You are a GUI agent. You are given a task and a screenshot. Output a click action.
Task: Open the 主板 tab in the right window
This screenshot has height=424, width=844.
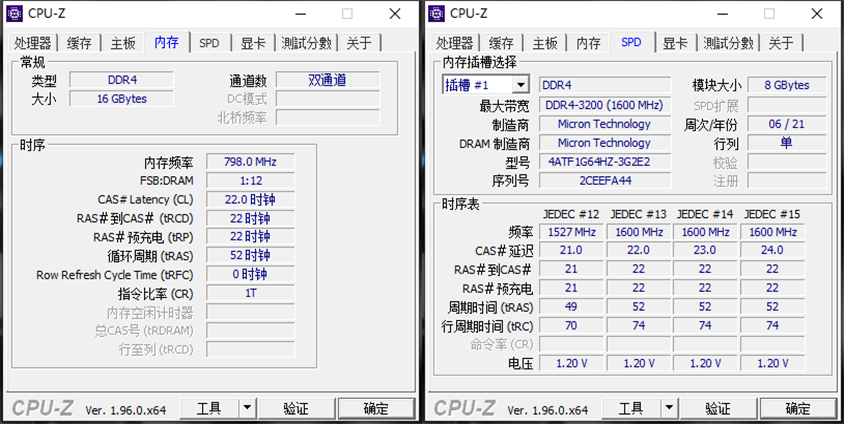click(x=545, y=43)
